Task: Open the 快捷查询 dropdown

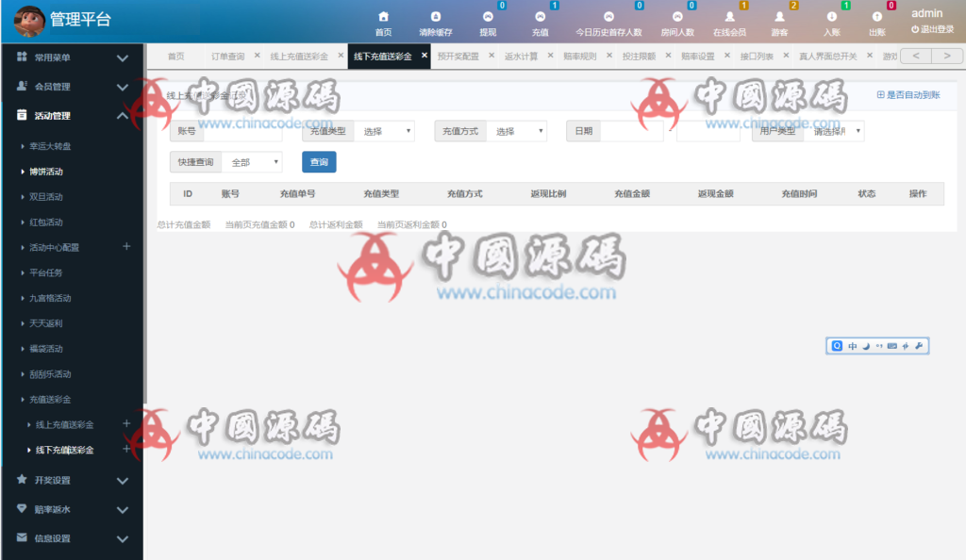Action: (252, 162)
